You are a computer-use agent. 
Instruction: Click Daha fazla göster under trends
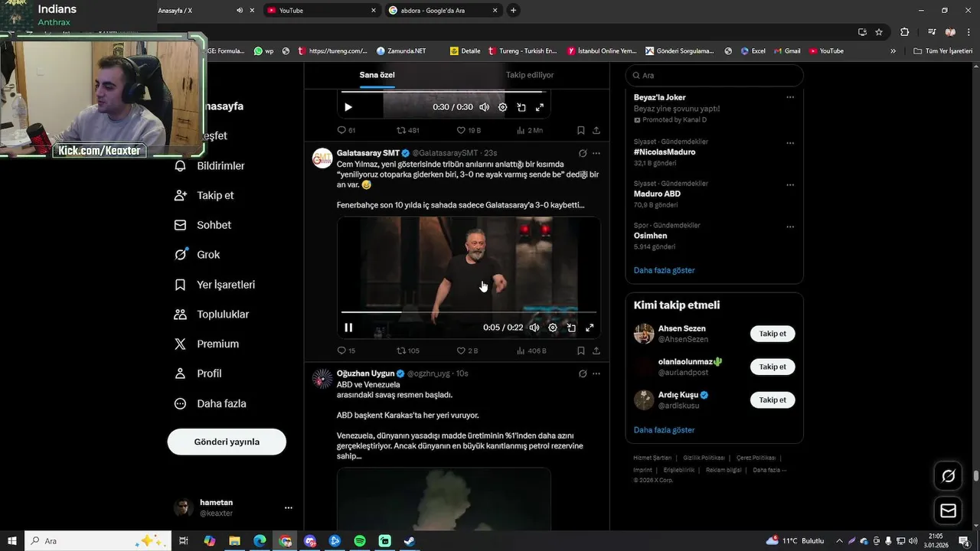click(665, 270)
